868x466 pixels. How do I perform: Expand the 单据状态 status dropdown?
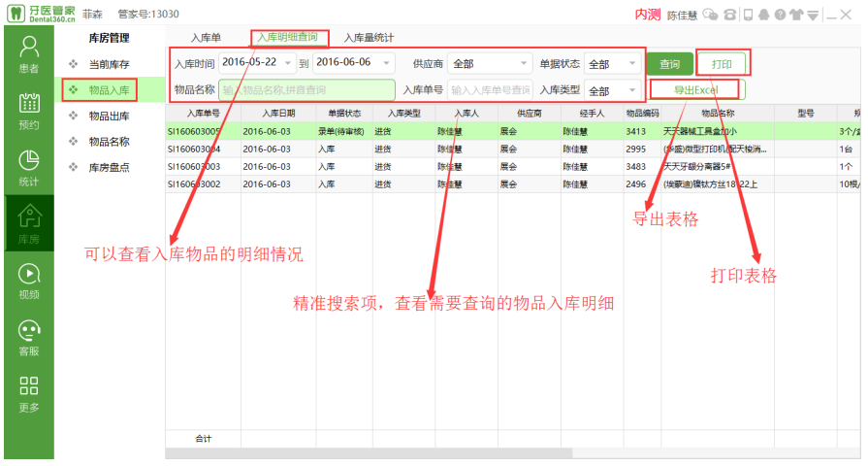(612, 64)
